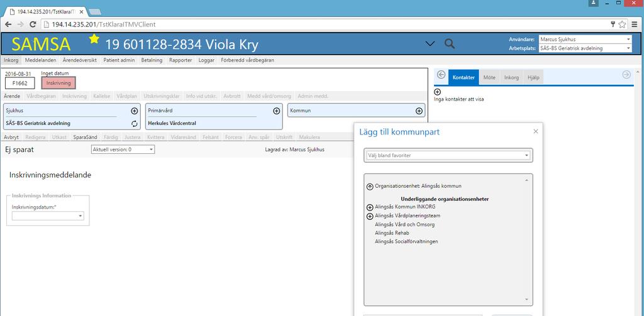
Task: Click the forward arrow in contacts panel
Action: [626, 74]
